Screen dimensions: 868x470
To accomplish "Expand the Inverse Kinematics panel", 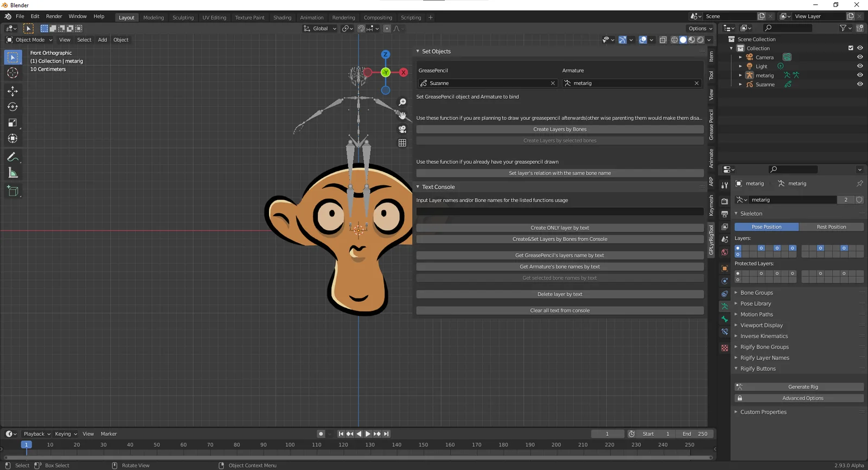I will tap(764, 336).
